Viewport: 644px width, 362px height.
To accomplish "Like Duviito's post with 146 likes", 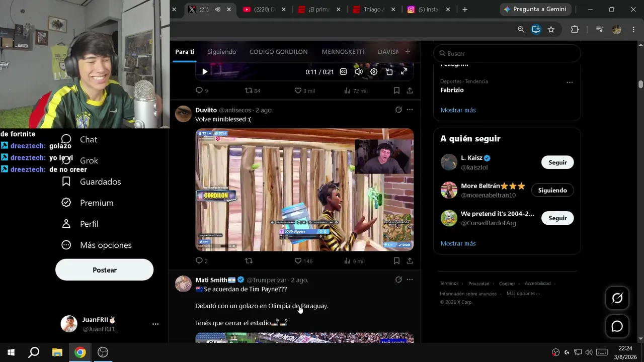I will (x=303, y=261).
